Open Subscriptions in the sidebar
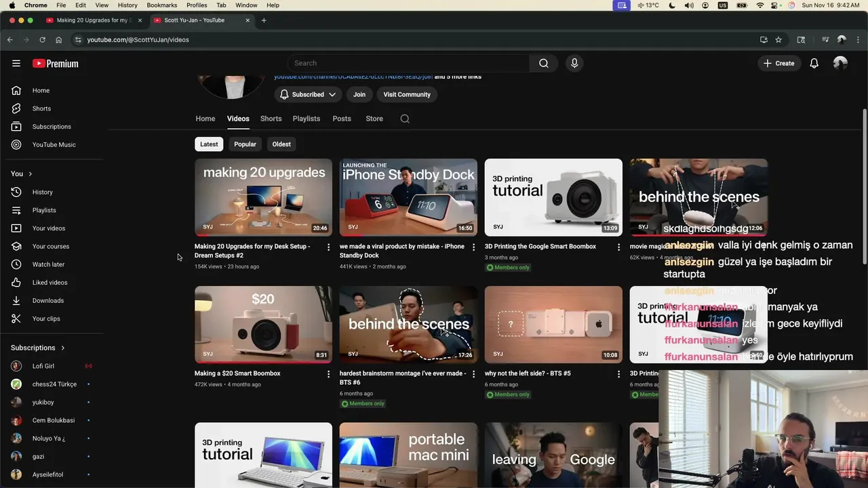The height and width of the screenshot is (488, 868). point(52,127)
